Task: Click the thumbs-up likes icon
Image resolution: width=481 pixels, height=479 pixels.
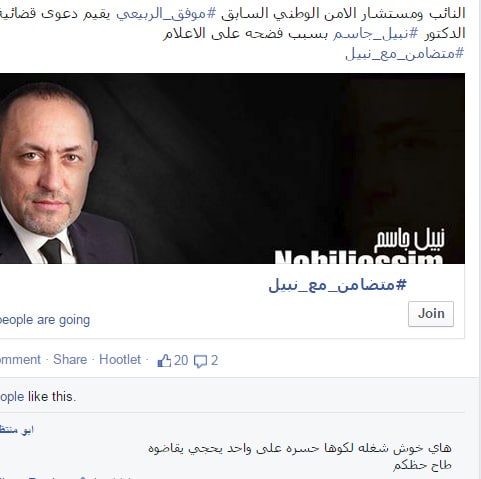Action: coord(164,361)
